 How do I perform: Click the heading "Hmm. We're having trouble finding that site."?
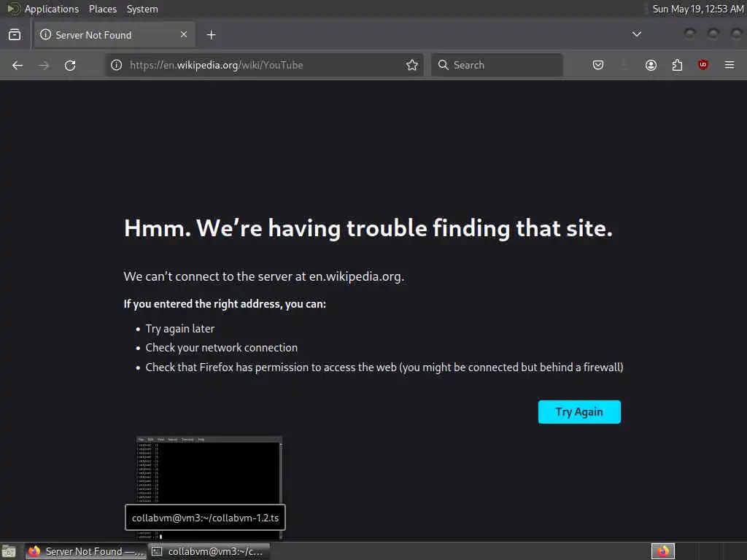pos(368,228)
